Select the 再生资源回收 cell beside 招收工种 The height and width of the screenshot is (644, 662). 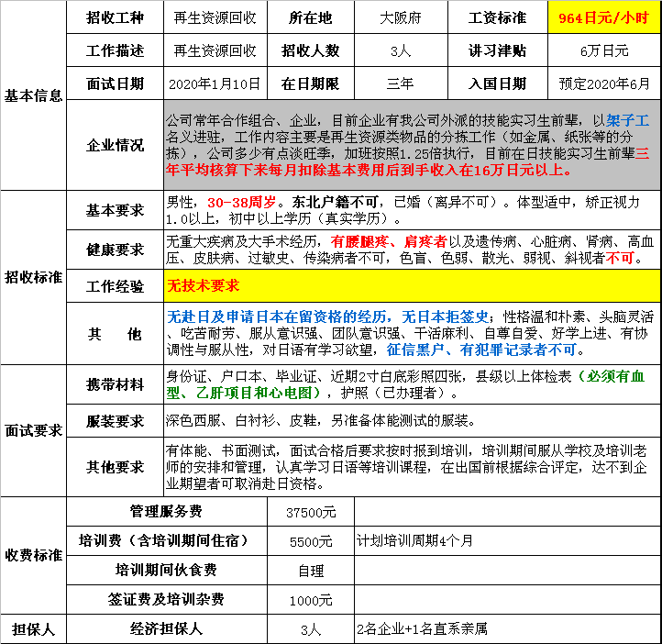[215, 17]
